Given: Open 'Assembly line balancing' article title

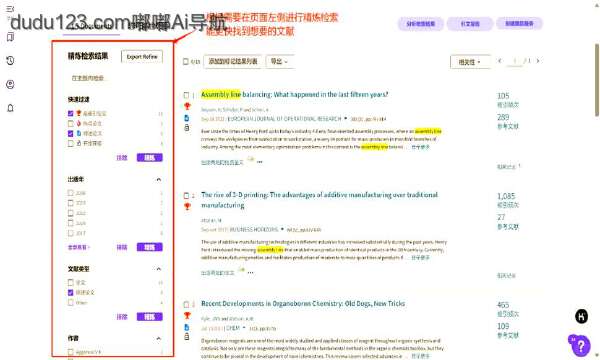Looking at the screenshot, I should point(294,94).
